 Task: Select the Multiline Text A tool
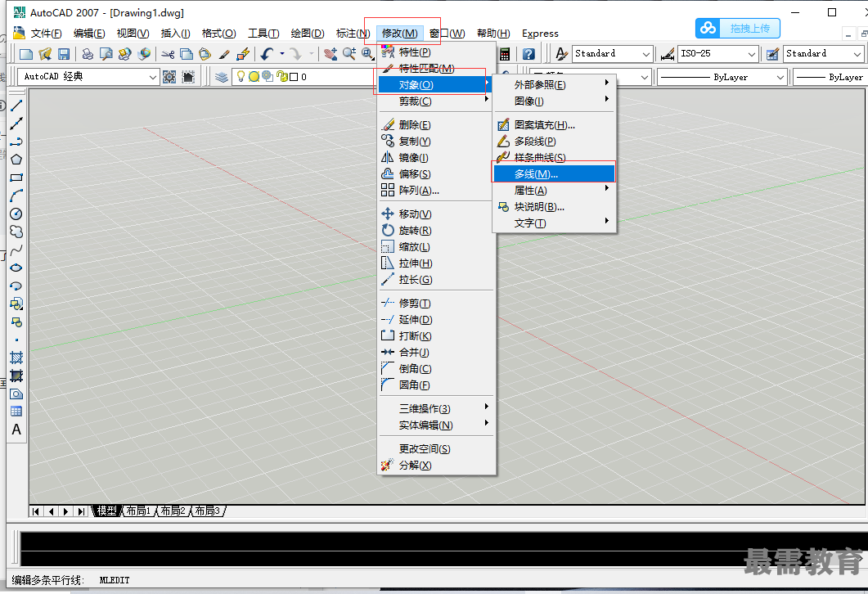16,430
